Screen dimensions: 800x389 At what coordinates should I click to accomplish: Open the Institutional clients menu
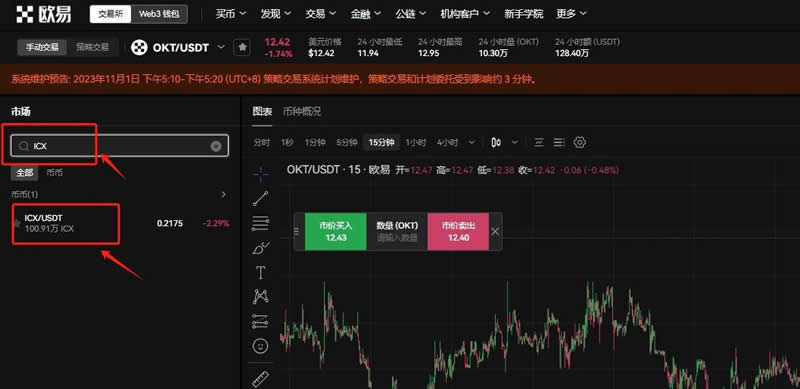pos(465,14)
